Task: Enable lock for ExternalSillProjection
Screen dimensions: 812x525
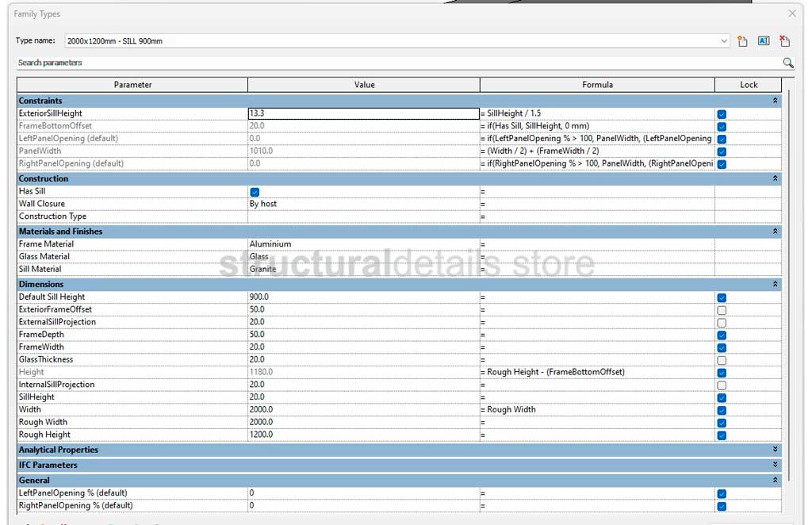Action: click(x=722, y=323)
